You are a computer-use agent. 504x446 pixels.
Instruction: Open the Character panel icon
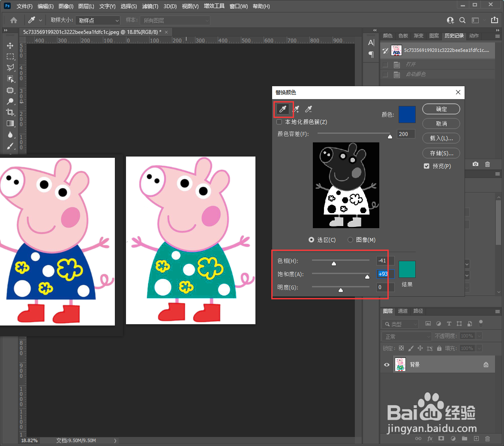point(371,42)
